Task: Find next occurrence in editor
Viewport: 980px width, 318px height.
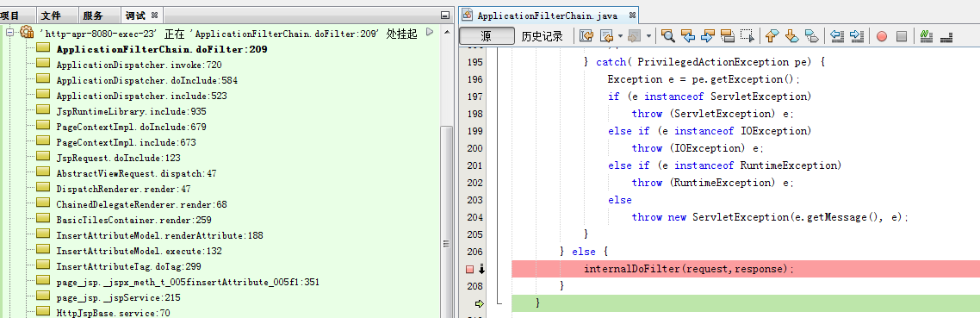Action: click(708, 35)
